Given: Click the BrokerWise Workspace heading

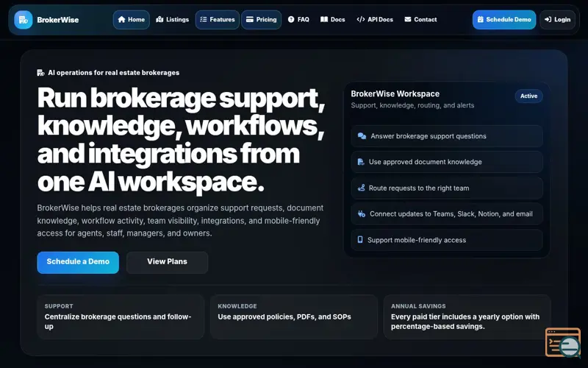Looking at the screenshot, I should click(395, 94).
